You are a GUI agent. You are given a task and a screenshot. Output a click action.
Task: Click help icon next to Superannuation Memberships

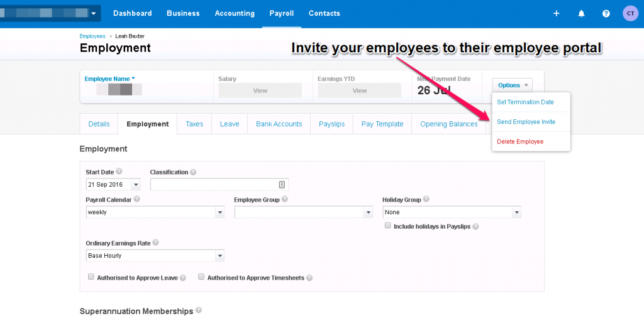click(199, 310)
